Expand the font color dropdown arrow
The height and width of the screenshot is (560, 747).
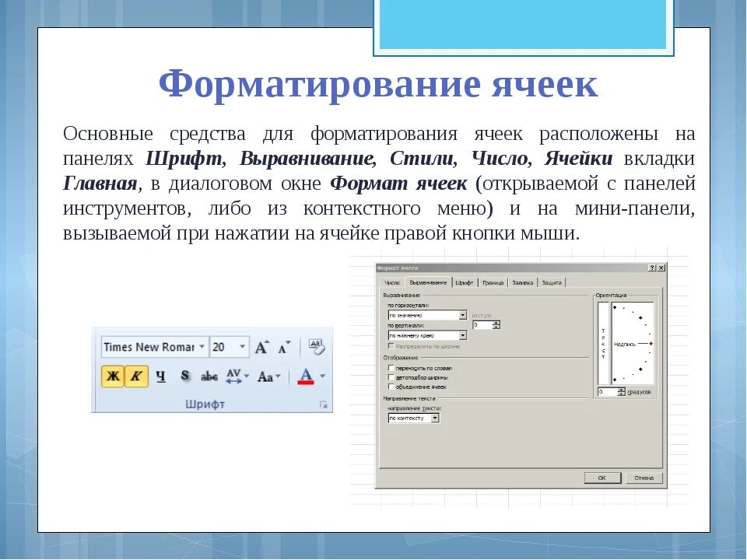point(322,376)
